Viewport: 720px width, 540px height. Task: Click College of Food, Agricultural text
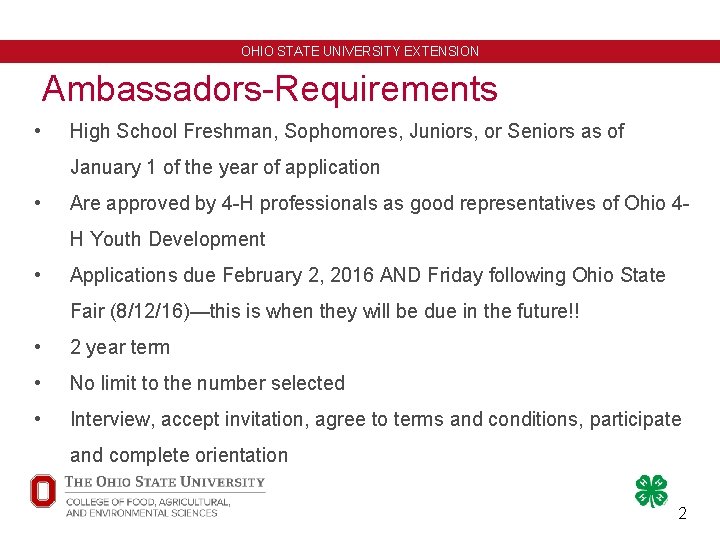click(x=148, y=502)
